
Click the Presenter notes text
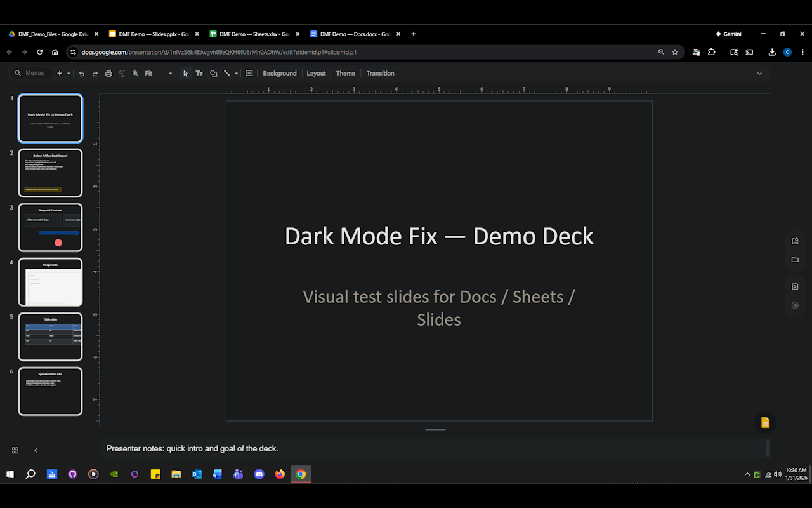[x=192, y=448]
